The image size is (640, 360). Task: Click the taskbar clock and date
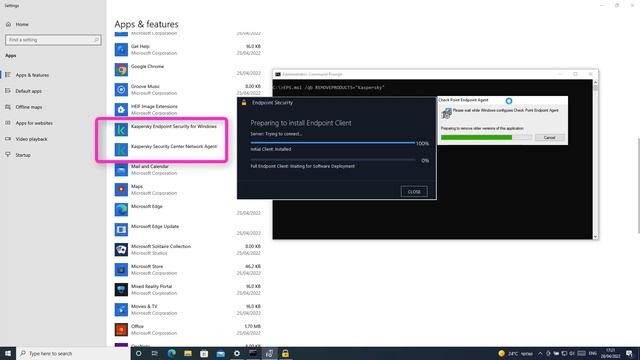click(x=610, y=353)
